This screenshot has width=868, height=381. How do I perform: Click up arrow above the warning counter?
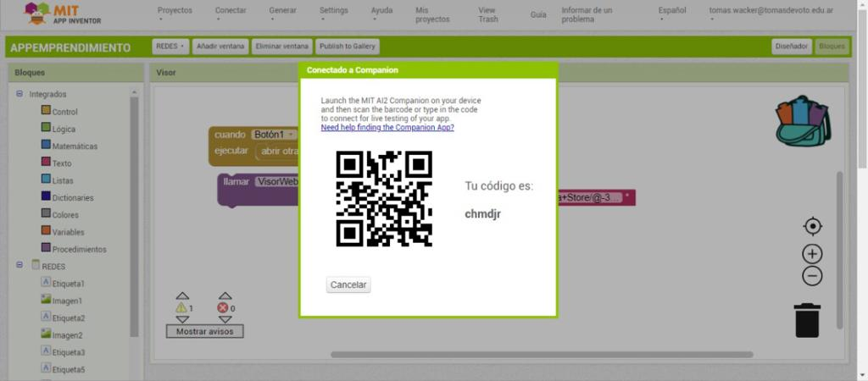click(x=182, y=296)
